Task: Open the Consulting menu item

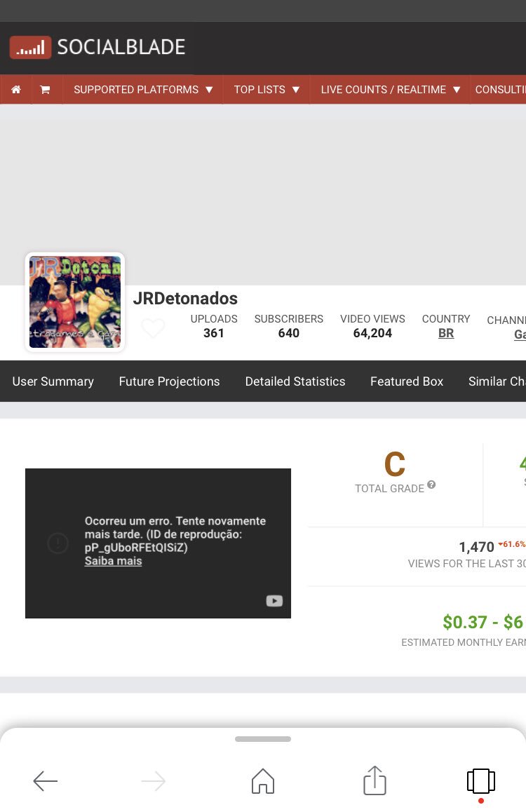Action: pos(500,90)
